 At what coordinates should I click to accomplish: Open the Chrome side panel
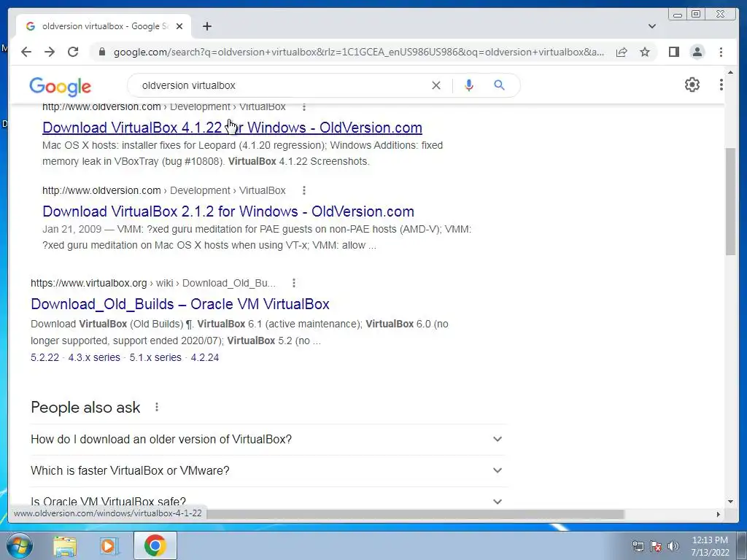(x=673, y=52)
